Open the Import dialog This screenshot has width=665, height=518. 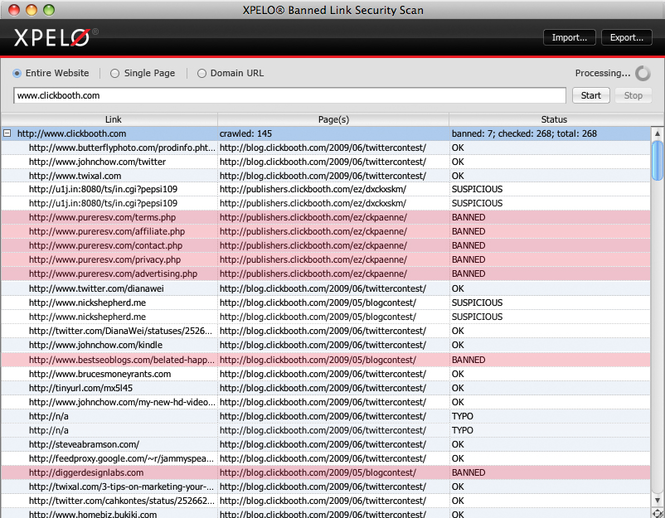pos(569,37)
